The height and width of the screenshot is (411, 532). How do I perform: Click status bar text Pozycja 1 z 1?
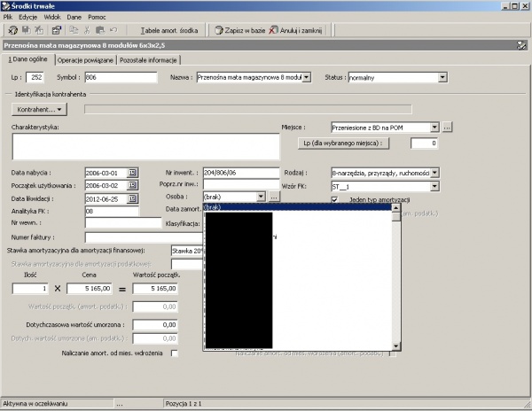pyautogui.click(x=184, y=404)
